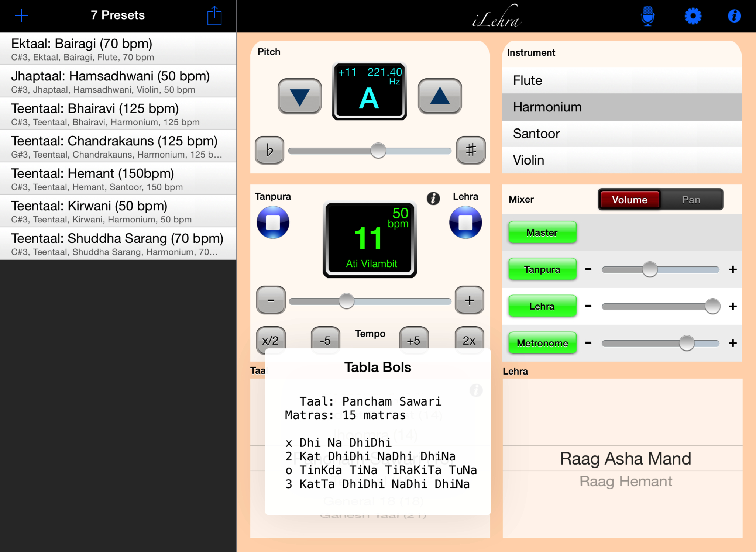Raise pitch with up arrow button
The width and height of the screenshot is (756, 552).
[x=440, y=97]
